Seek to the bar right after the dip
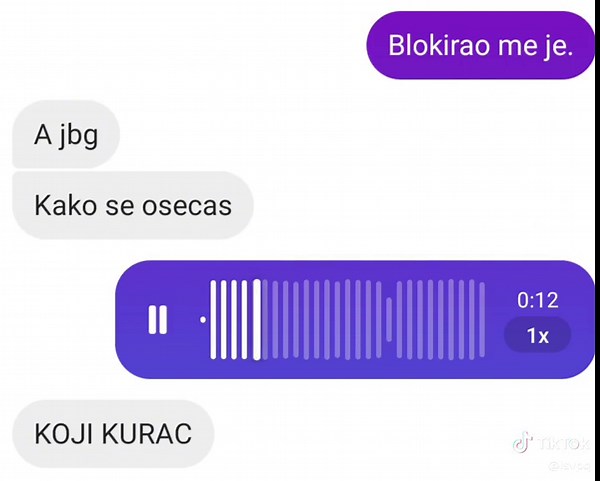This screenshot has width=600, height=481. [399, 320]
